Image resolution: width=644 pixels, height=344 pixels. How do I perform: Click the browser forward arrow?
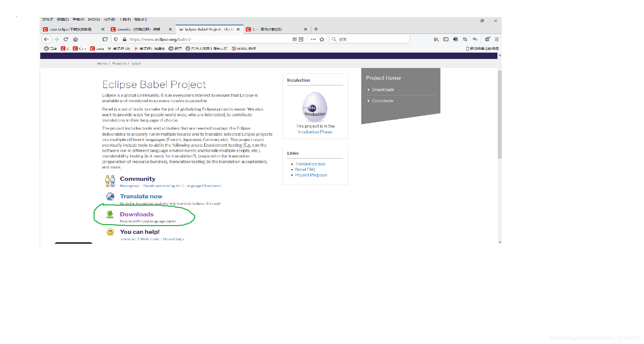point(56,39)
